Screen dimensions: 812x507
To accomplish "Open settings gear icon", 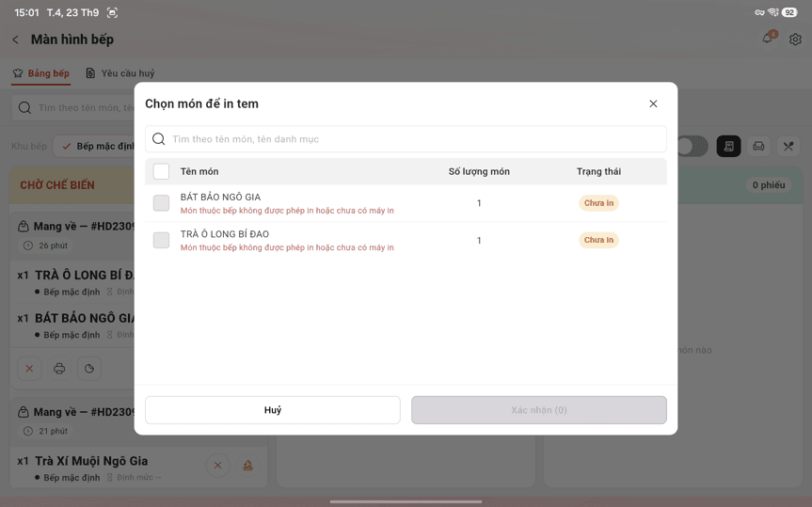I will tap(795, 40).
